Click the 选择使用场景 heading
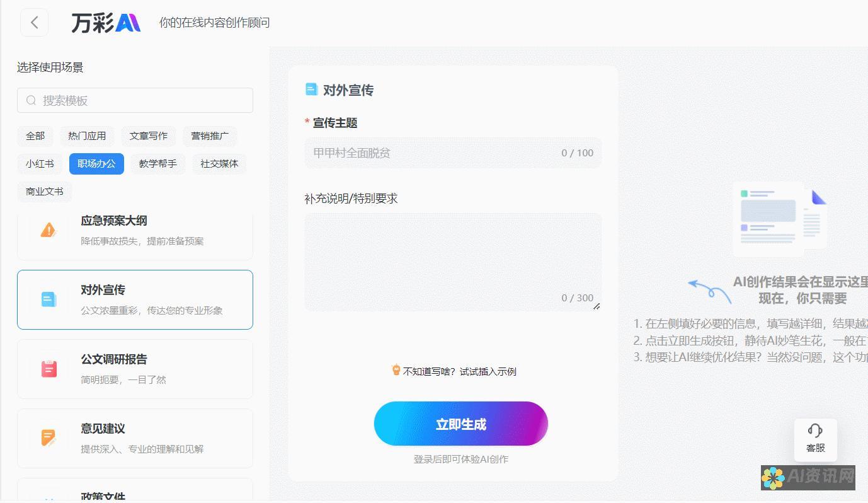Screen dimensions: 868x503 click(50, 67)
